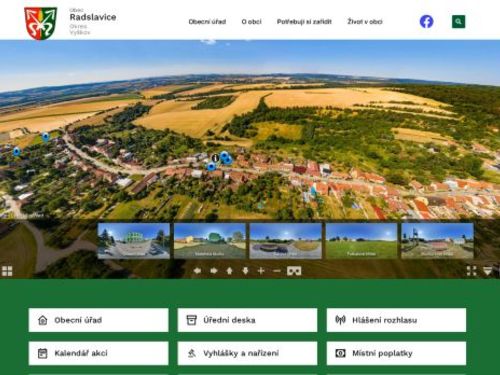
Task: Open the O obci menu item
Action: tap(251, 22)
